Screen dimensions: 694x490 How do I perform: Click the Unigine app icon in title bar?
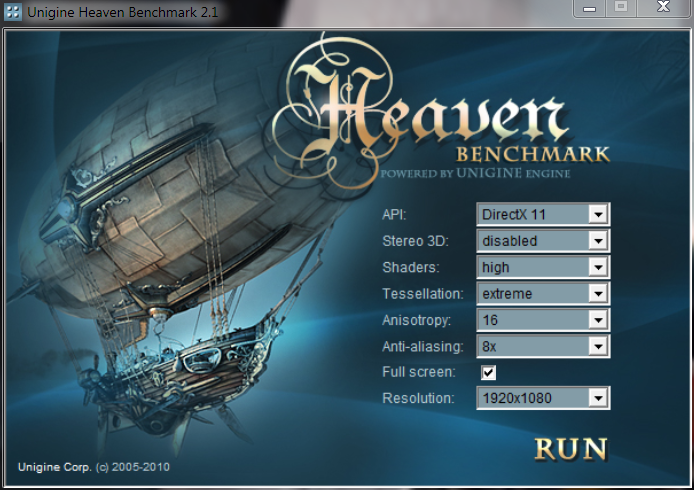point(12,12)
